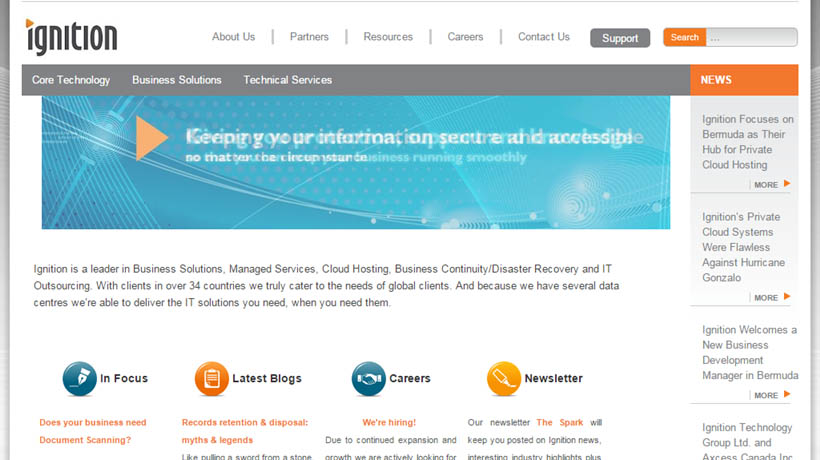Open Records retention & disposal blog post

coord(245,431)
